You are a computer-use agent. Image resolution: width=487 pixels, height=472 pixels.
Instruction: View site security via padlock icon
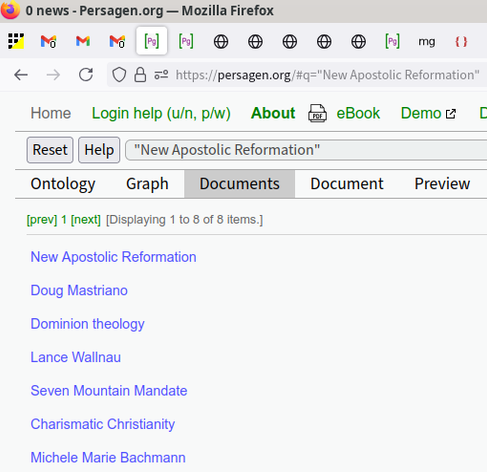point(140,75)
